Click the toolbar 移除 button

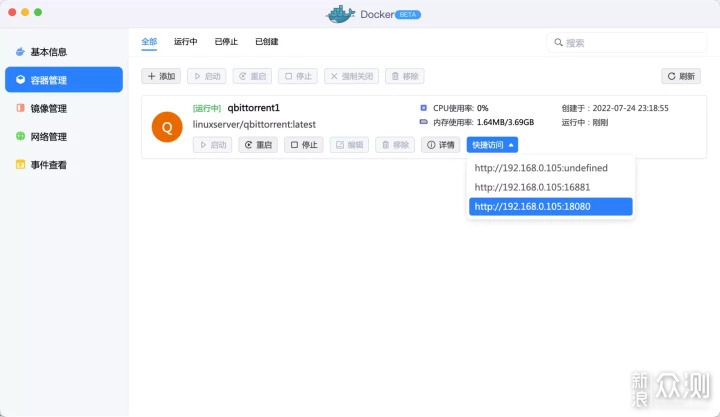[405, 76]
